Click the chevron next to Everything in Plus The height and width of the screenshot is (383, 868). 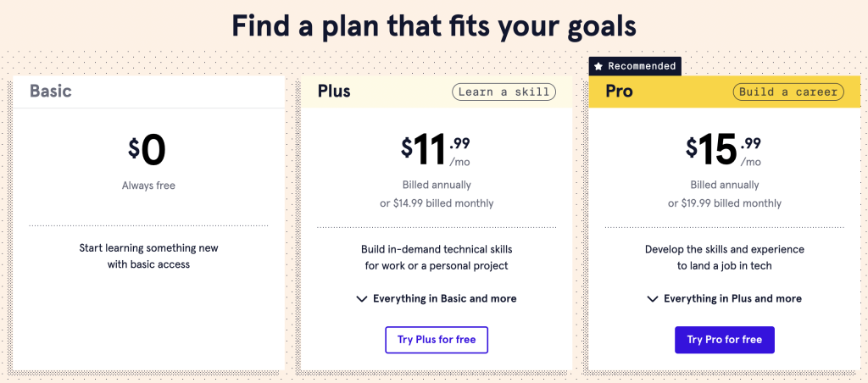(x=653, y=299)
